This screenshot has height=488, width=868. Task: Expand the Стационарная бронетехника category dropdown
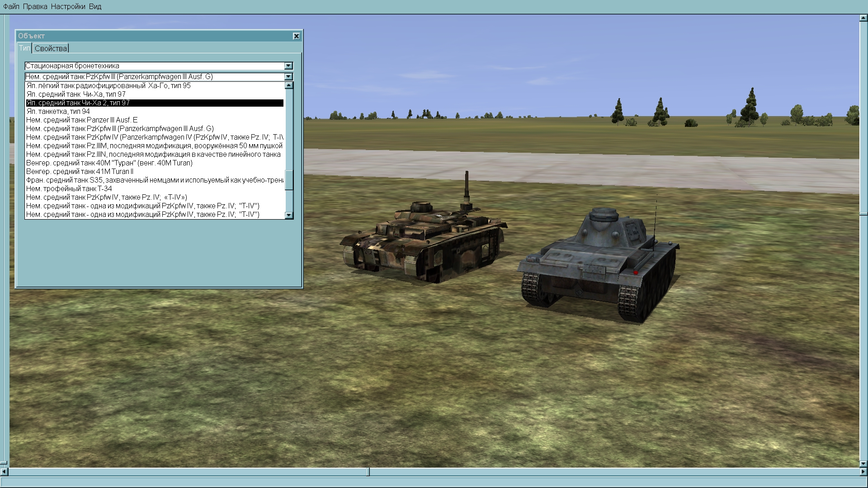(288, 66)
